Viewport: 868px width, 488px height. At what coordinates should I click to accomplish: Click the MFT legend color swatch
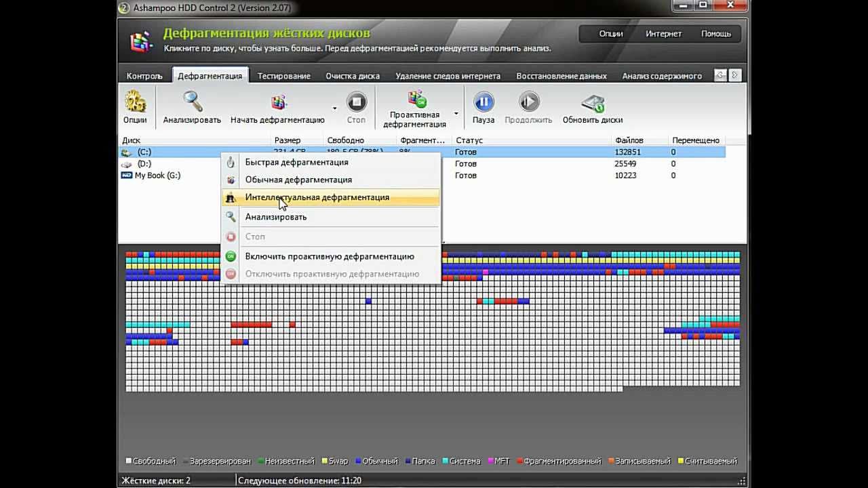tap(490, 461)
